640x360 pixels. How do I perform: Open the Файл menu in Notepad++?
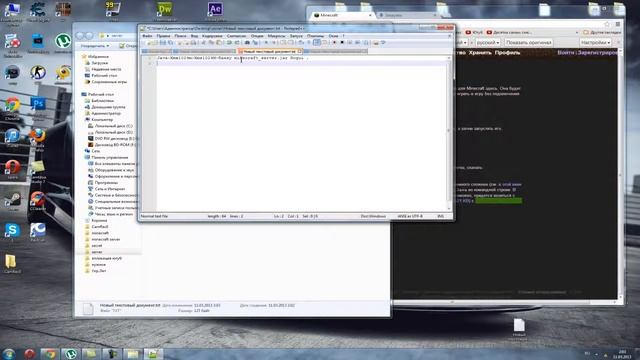point(147,36)
